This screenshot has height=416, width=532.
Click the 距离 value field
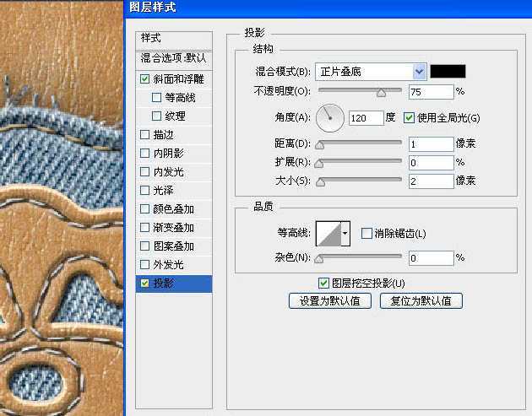(x=431, y=144)
